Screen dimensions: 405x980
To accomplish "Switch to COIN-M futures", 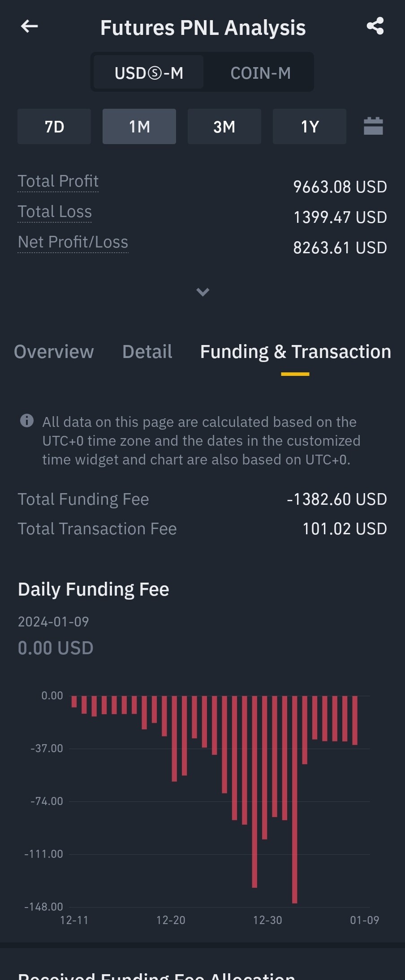I will (260, 72).
